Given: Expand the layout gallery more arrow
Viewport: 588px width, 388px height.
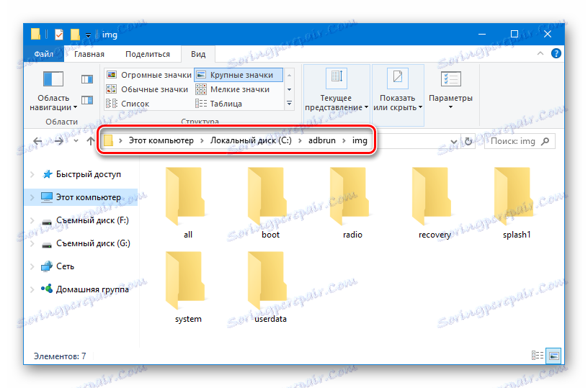Looking at the screenshot, I should tap(289, 104).
